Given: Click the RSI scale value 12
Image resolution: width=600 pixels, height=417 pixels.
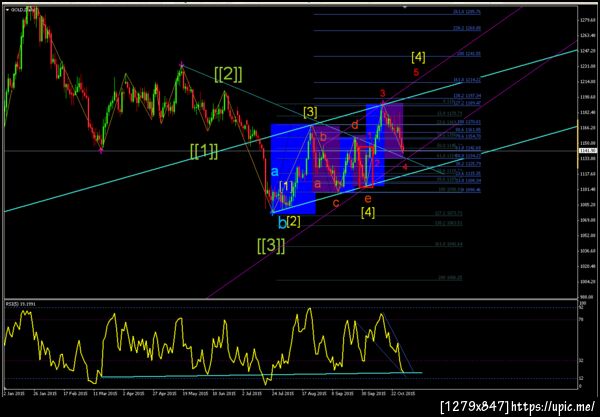Looking at the screenshot, I should click(x=581, y=378).
